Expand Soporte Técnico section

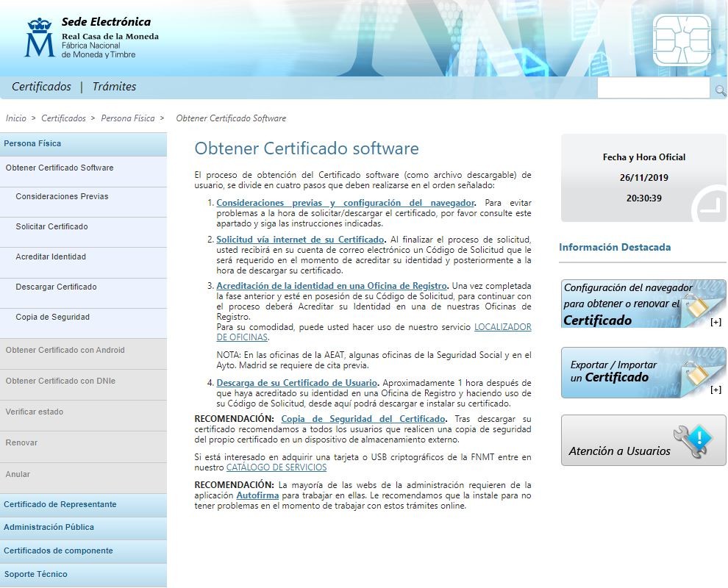(35, 574)
